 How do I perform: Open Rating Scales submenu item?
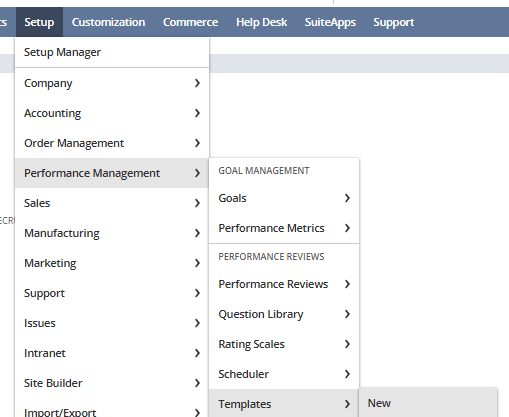tap(284, 344)
